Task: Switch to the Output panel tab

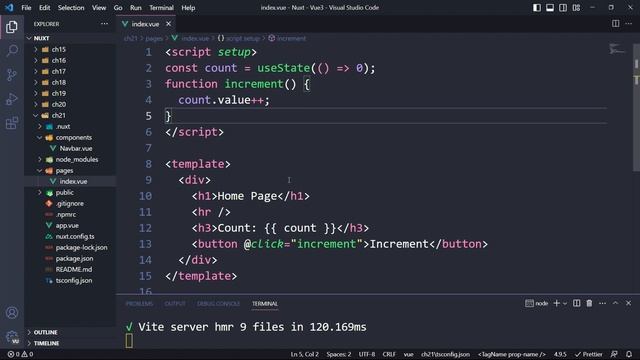Action: pos(175,304)
